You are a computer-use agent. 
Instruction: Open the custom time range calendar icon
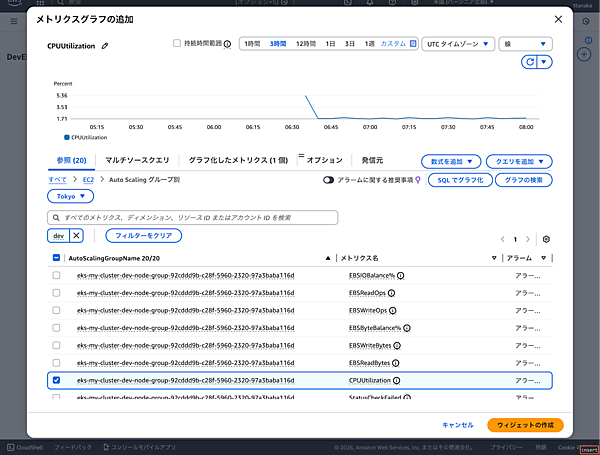(412, 44)
